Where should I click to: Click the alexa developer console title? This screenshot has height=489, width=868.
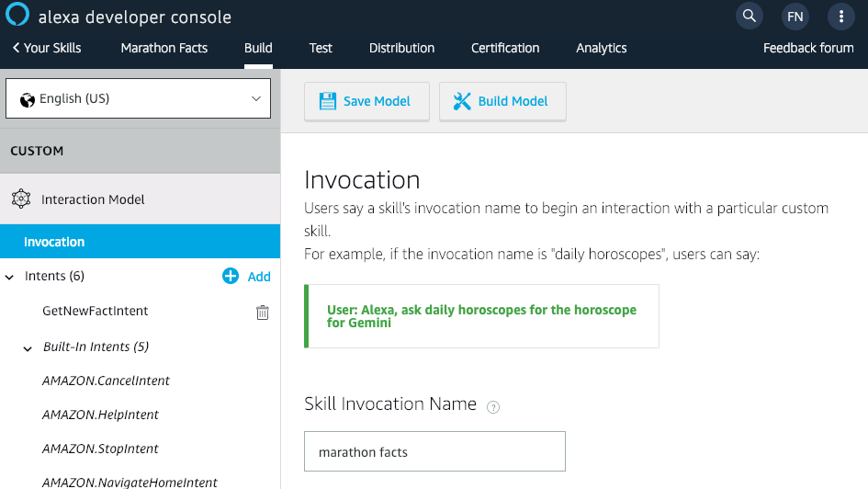(134, 17)
